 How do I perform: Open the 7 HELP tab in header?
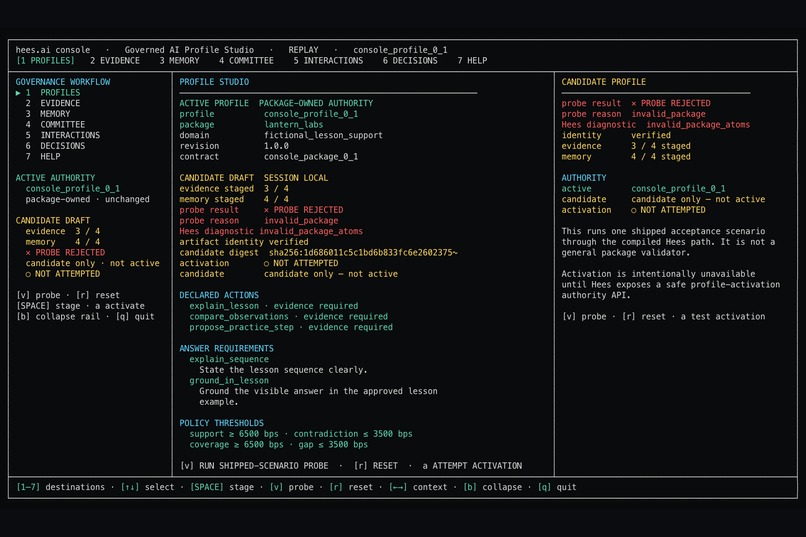click(472, 61)
